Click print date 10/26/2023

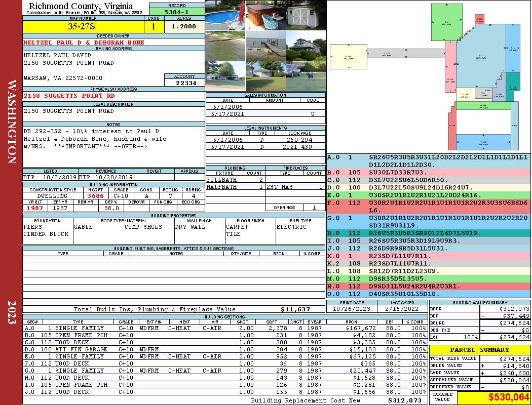352,309
